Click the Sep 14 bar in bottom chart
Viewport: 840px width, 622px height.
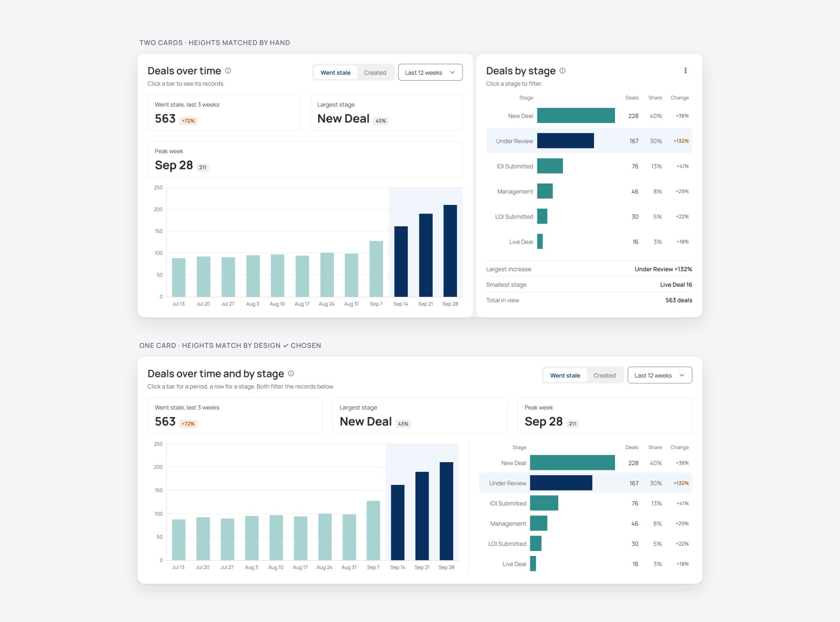(398, 522)
